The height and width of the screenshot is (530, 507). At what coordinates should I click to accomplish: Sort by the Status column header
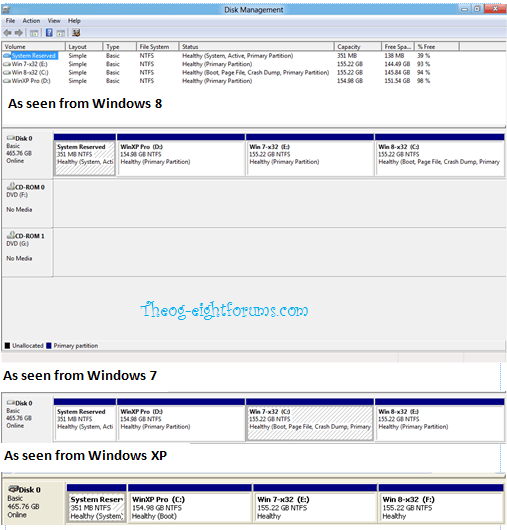[x=257, y=47]
